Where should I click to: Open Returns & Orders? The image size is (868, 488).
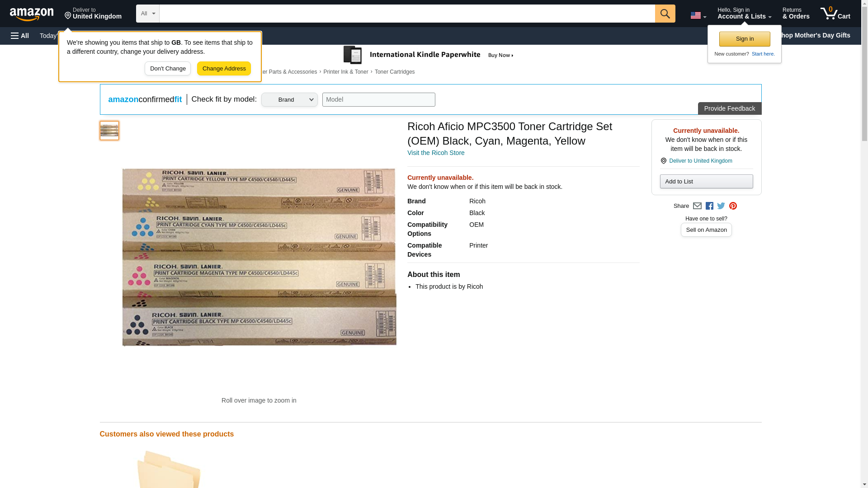796,14
